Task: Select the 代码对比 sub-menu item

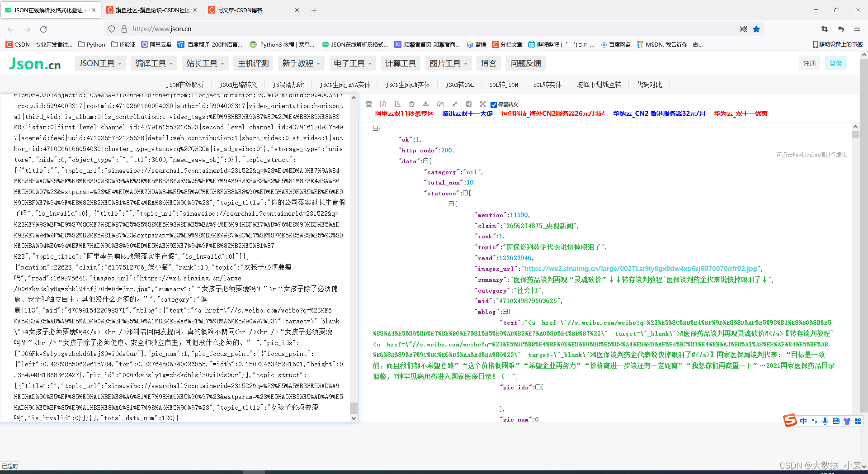Action: (649, 85)
